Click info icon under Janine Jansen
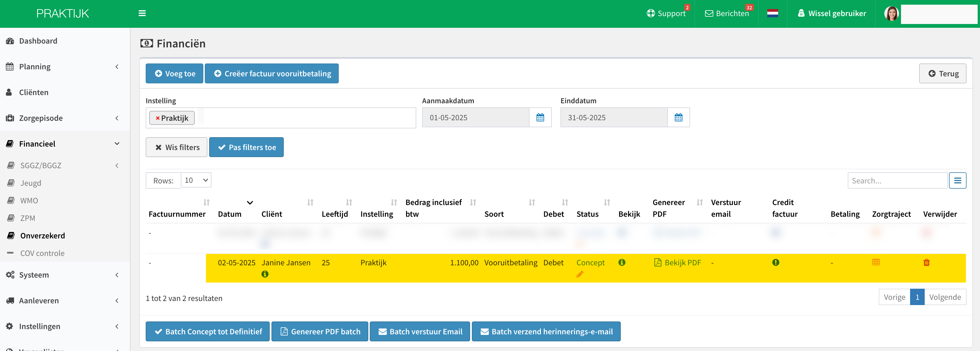Image resolution: width=980 pixels, height=351 pixels. tap(265, 274)
